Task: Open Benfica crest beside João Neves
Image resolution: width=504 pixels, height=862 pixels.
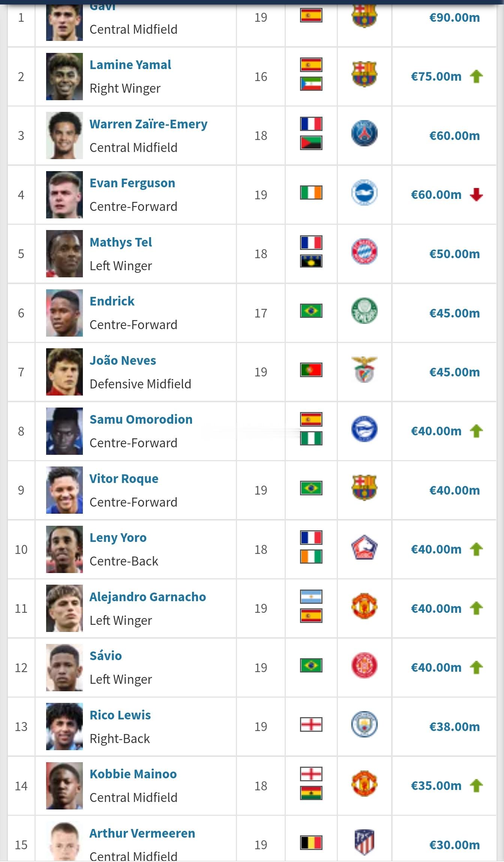Action: coord(364,370)
